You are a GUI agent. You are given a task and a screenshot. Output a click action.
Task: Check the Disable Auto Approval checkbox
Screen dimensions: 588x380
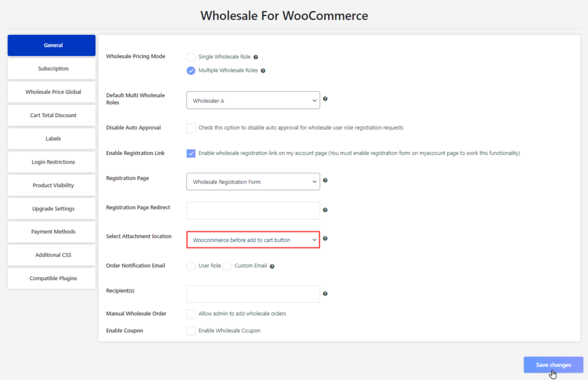(x=191, y=128)
